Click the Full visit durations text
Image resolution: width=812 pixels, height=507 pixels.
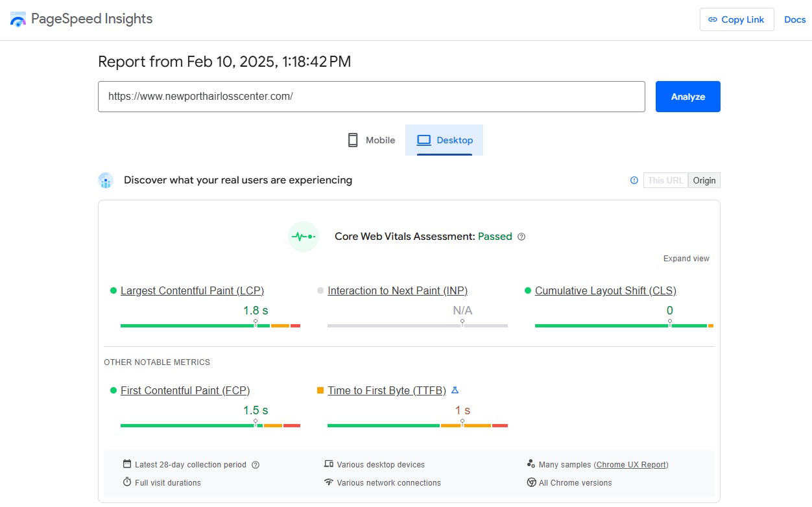click(168, 483)
